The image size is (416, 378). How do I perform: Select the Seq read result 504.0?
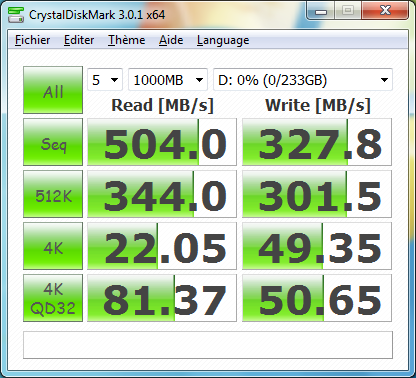tap(162, 142)
